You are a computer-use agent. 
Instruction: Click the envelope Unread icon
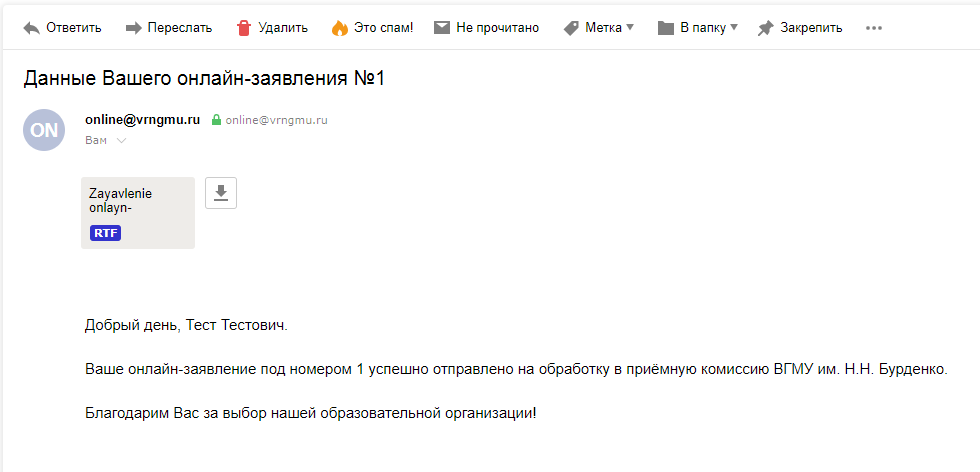pyautogui.click(x=442, y=28)
